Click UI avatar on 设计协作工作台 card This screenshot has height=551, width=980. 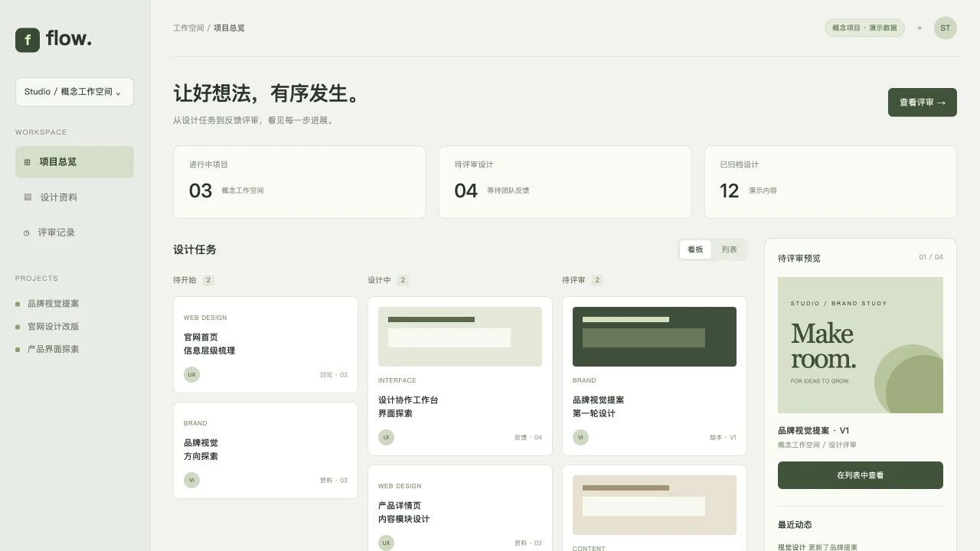coord(386,438)
